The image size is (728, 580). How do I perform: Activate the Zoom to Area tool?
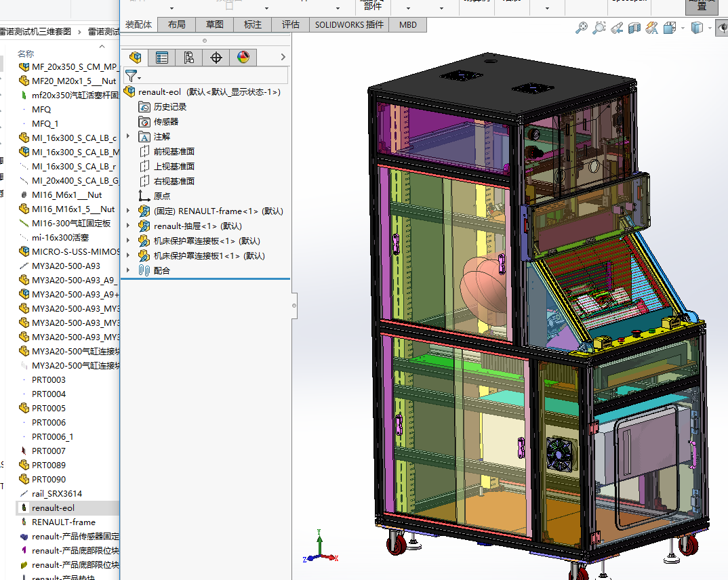tap(599, 28)
